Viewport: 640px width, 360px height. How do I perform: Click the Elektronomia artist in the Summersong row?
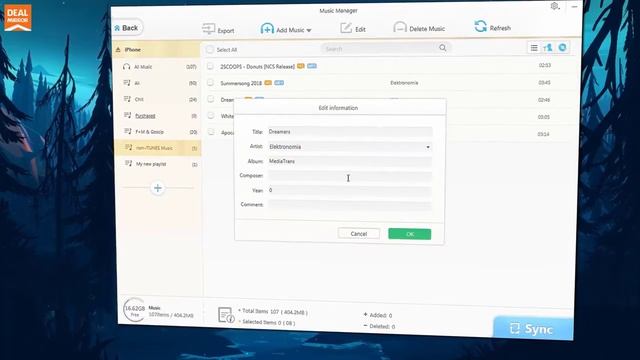(x=404, y=83)
